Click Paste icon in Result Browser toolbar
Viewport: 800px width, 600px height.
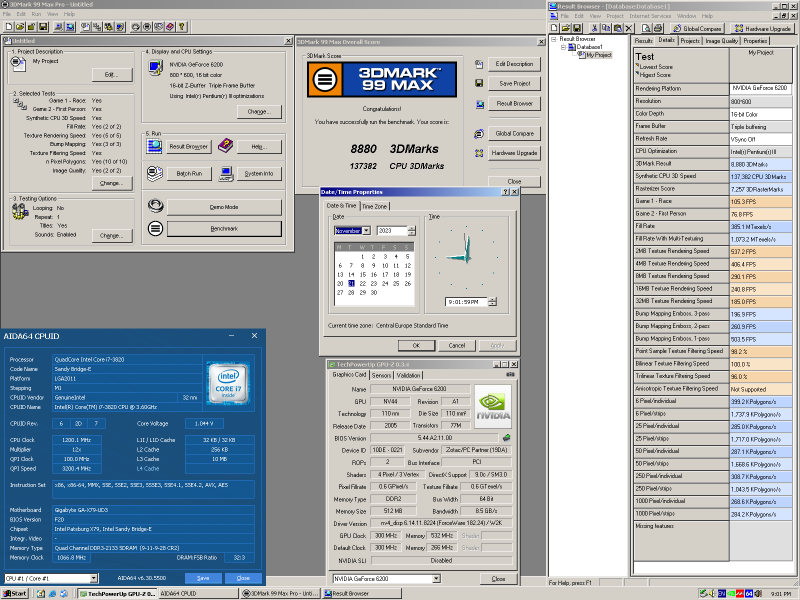[x=617, y=29]
